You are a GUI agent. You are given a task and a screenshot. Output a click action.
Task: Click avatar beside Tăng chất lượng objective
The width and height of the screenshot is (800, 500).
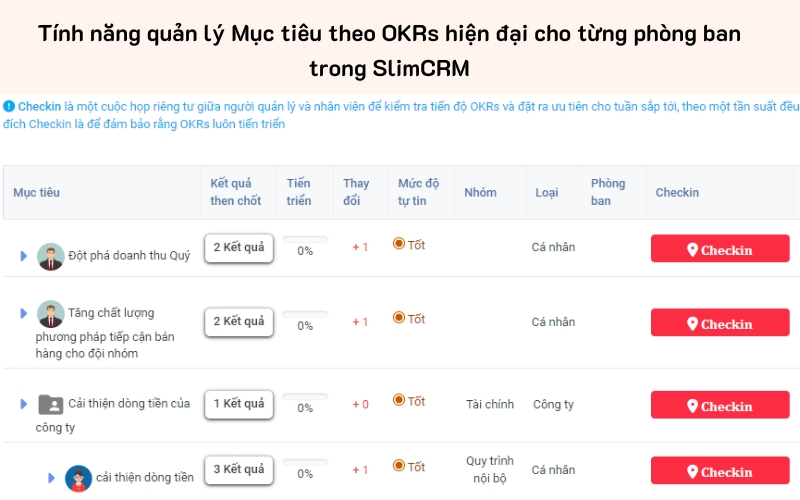50,314
